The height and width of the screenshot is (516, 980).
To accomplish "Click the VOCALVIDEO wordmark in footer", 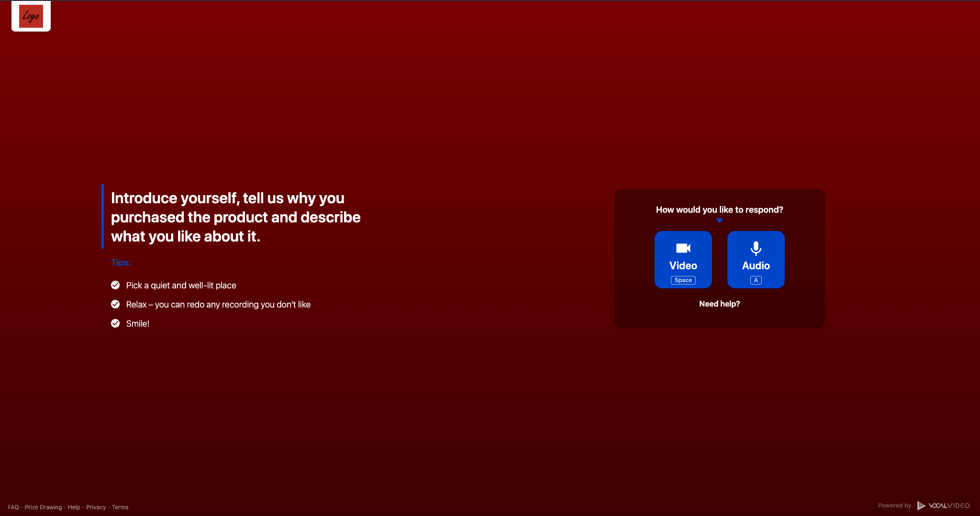I will 949,505.
